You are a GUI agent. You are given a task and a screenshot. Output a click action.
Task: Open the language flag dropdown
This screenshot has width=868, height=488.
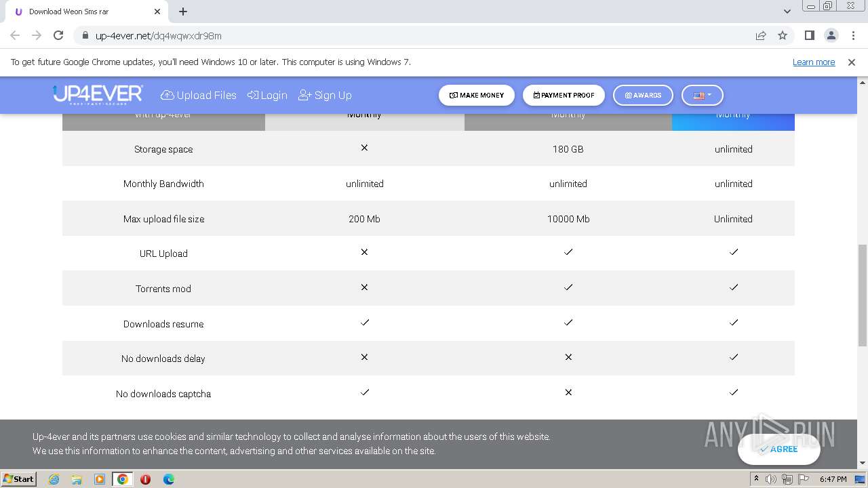click(703, 96)
